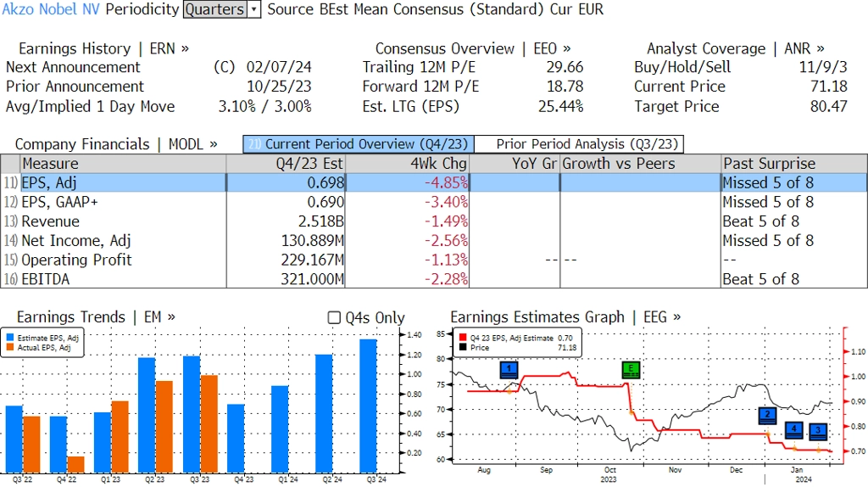
Task: Click the Quarters periodicity field
Action: point(215,9)
